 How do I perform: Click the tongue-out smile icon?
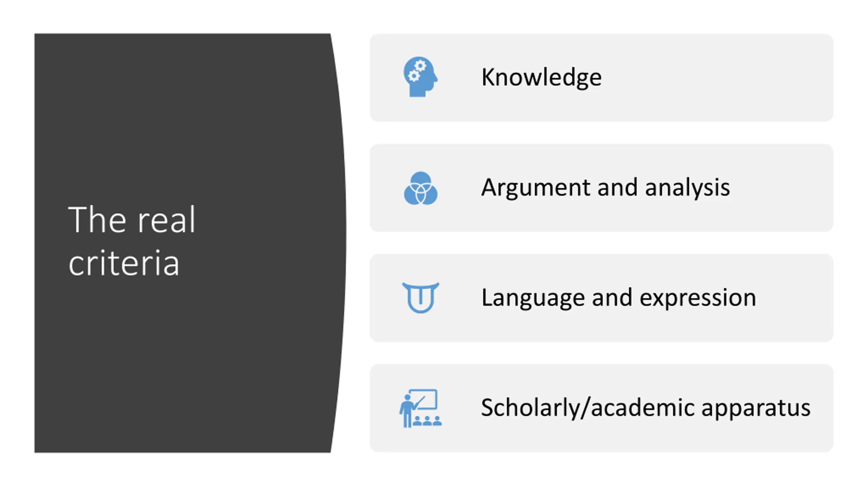(x=420, y=298)
